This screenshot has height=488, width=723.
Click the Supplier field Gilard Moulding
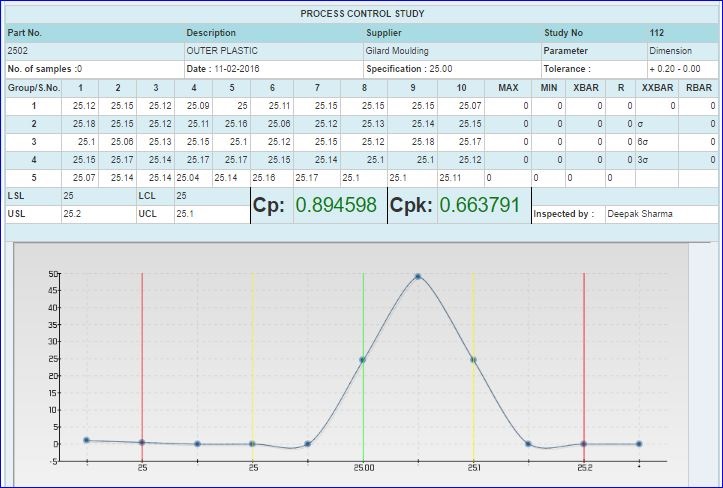(450, 50)
